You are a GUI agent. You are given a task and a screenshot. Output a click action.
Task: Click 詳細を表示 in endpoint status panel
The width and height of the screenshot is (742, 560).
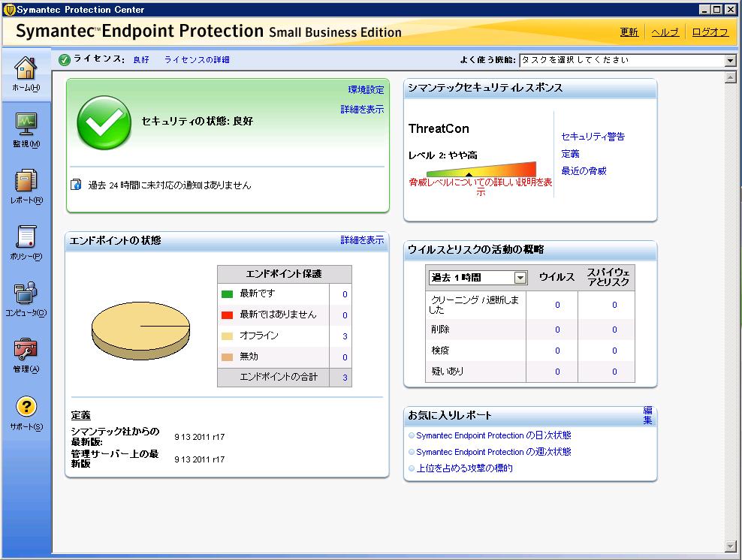[362, 240]
